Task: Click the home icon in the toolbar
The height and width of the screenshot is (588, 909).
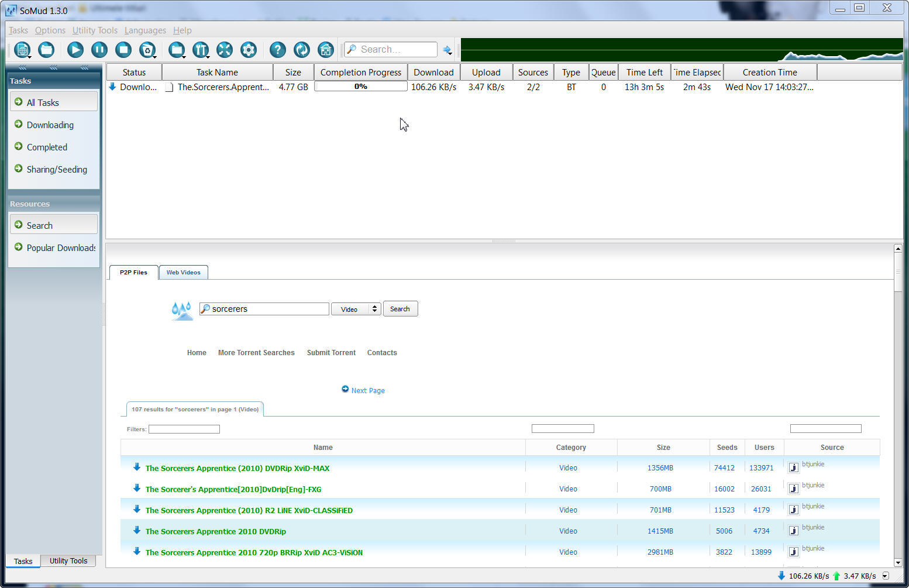Action: (326, 50)
